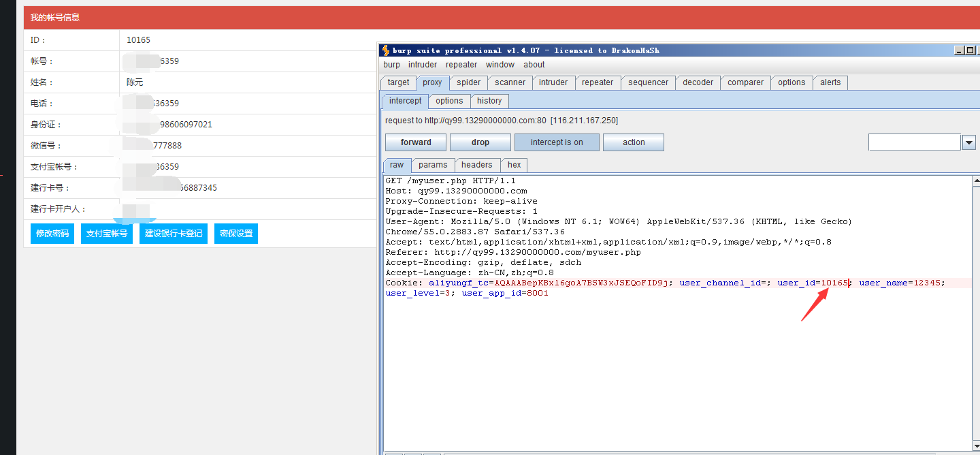Switch to the hex view tab
This screenshot has width=980, height=455.
point(514,165)
